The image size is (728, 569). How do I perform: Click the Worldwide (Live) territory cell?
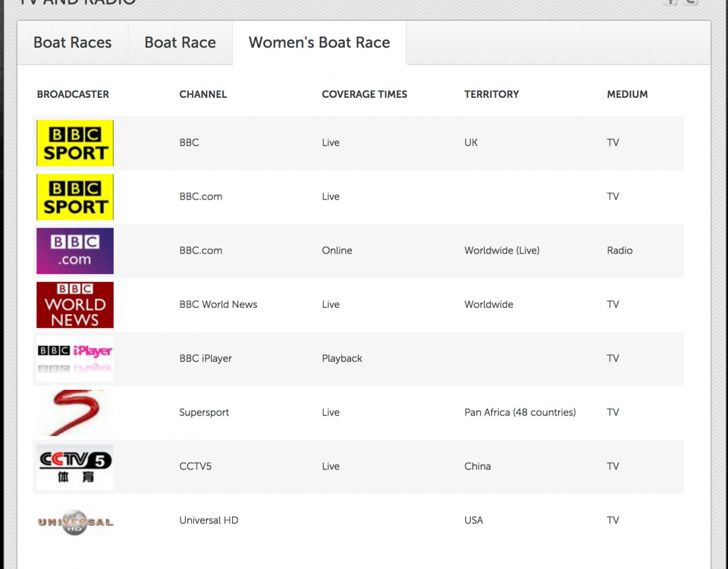(502, 250)
